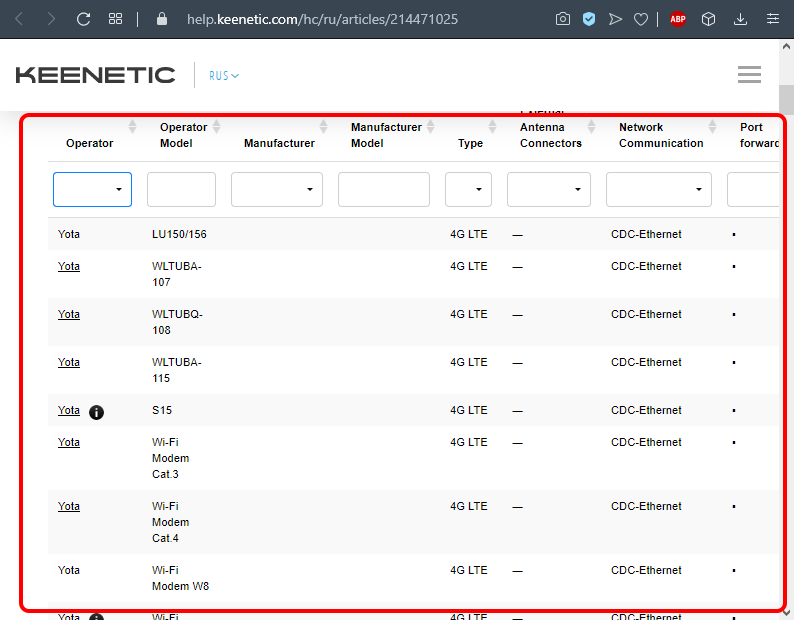Click the page scrollbar down arrow
This screenshot has height=620, width=794.
click(x=786, y=613)
